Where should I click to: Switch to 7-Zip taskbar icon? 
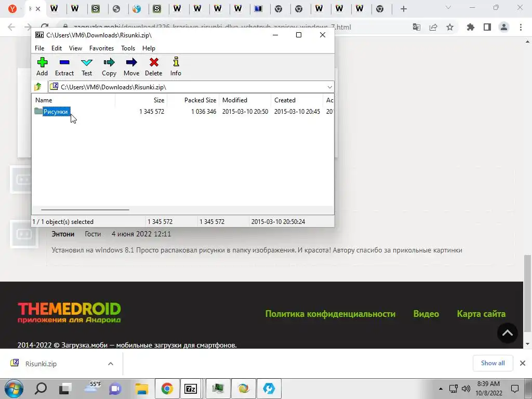click(191, 389)
